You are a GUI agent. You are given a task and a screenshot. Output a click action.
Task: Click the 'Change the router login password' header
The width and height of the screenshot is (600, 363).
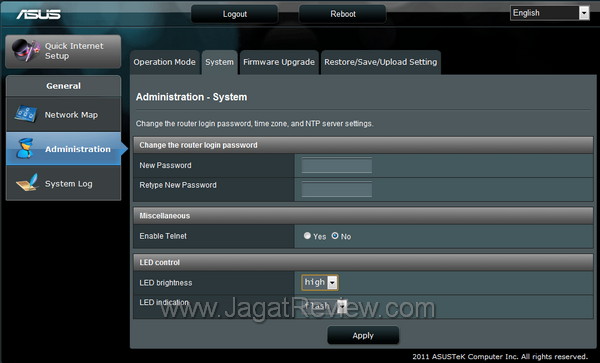[x=363, y=145]
